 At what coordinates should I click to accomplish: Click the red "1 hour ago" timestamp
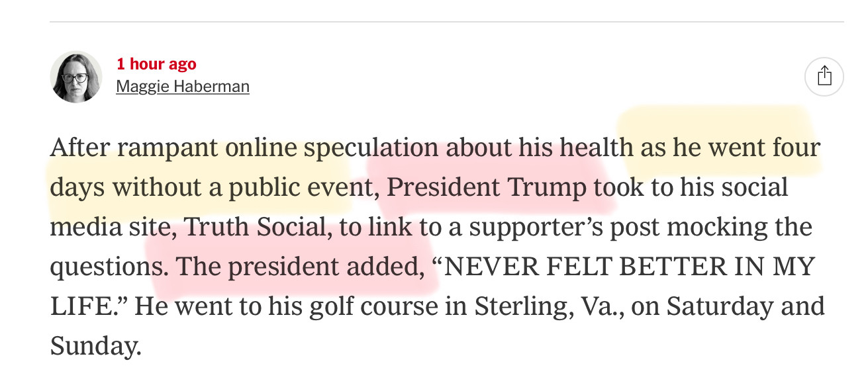click(x=156, y=64)
